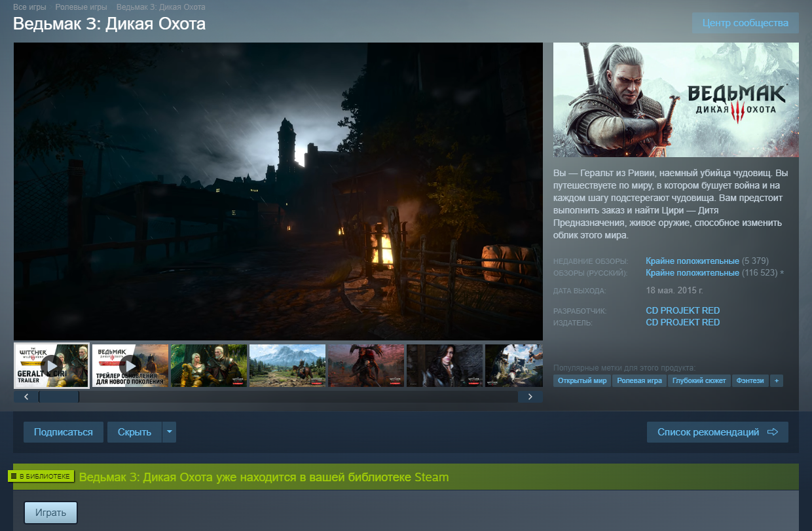Click the game title Ведьмак 3: Дикая Охота heading
Viewport: 812px width, 531px height.
coord(109,24)
